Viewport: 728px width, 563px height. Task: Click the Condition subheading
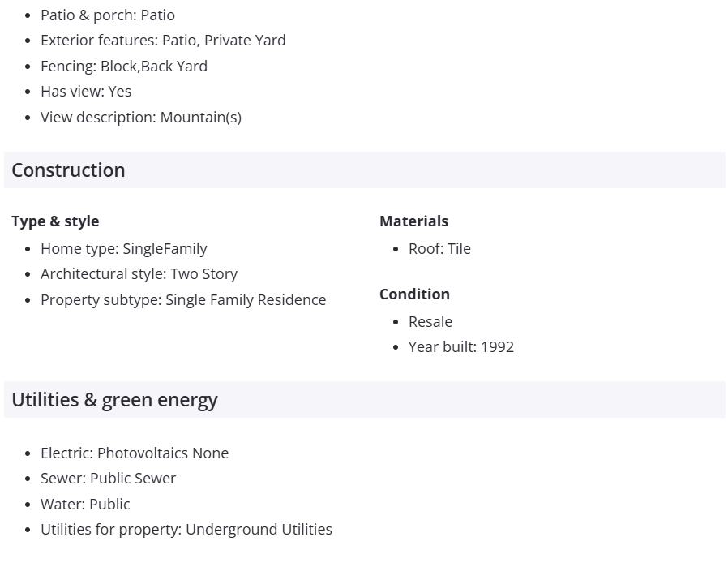414,294
